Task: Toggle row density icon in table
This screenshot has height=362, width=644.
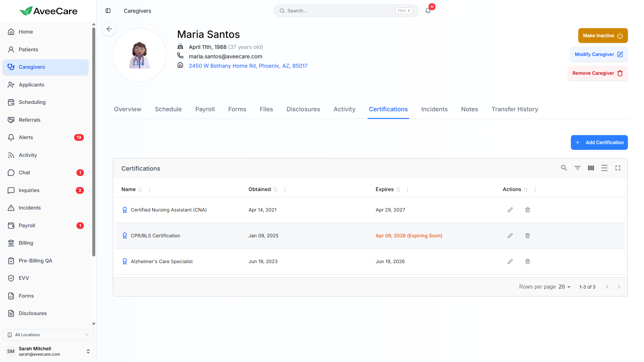Action: 604,168
